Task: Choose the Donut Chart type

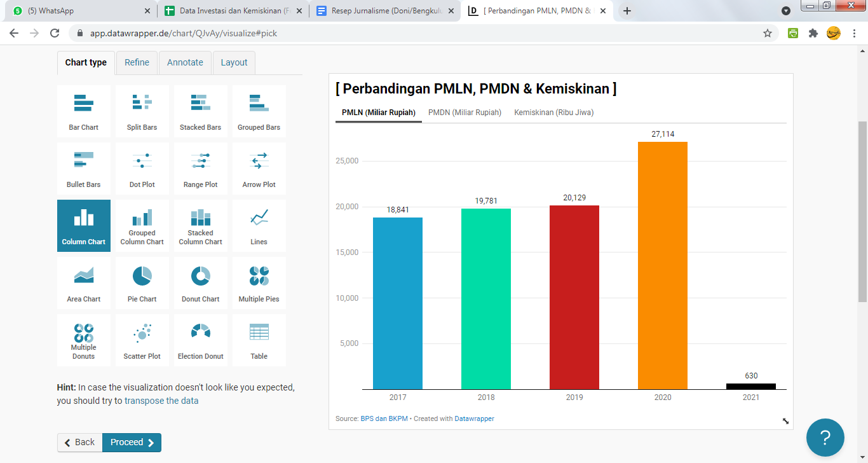Action: (200, 284)
